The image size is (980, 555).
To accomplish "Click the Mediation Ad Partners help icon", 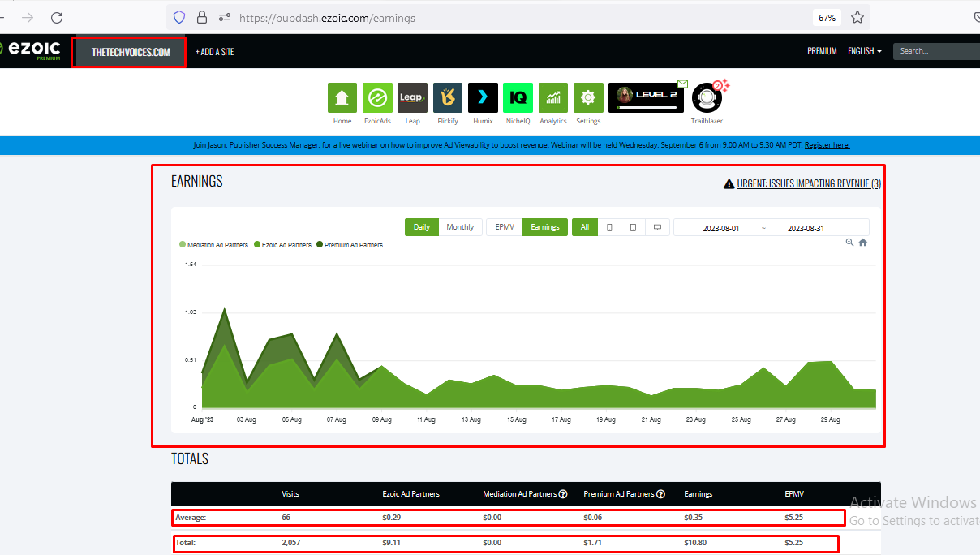I will pos(563,493).
